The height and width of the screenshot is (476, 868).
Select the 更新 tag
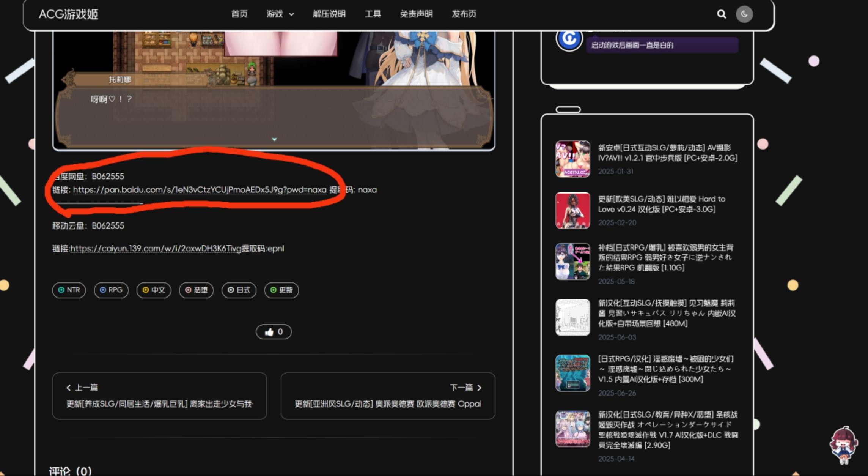coord(281,290)
